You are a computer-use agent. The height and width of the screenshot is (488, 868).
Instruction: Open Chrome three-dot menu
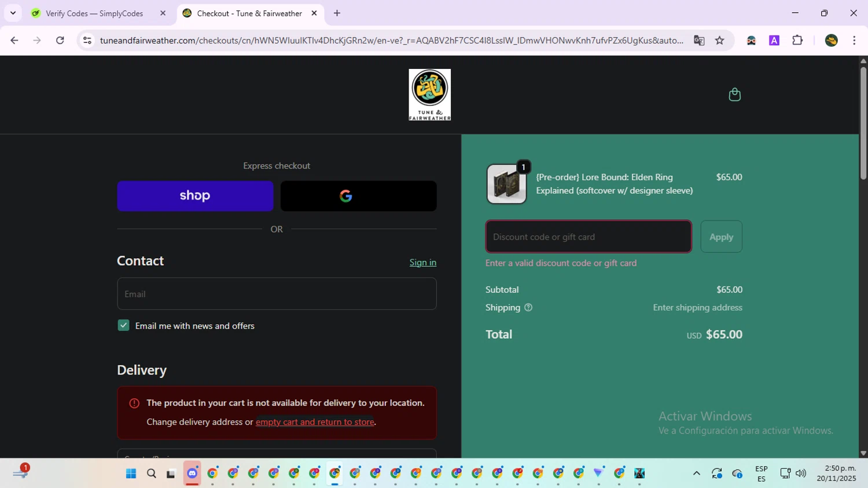pyautogui.click(x=854, y=41)
